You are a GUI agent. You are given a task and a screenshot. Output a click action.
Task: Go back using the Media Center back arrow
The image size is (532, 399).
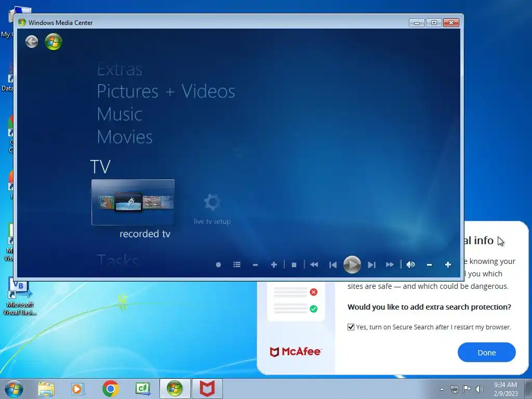point(32,42)
